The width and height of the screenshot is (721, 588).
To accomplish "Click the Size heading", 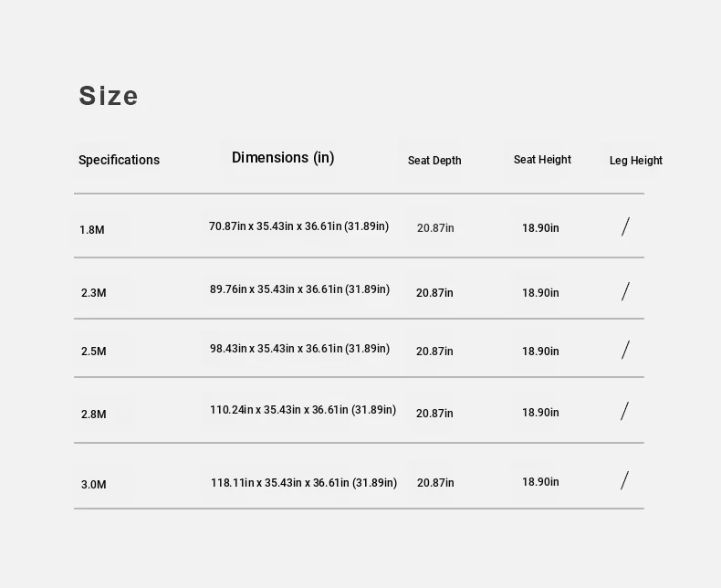I will [109, 96].
